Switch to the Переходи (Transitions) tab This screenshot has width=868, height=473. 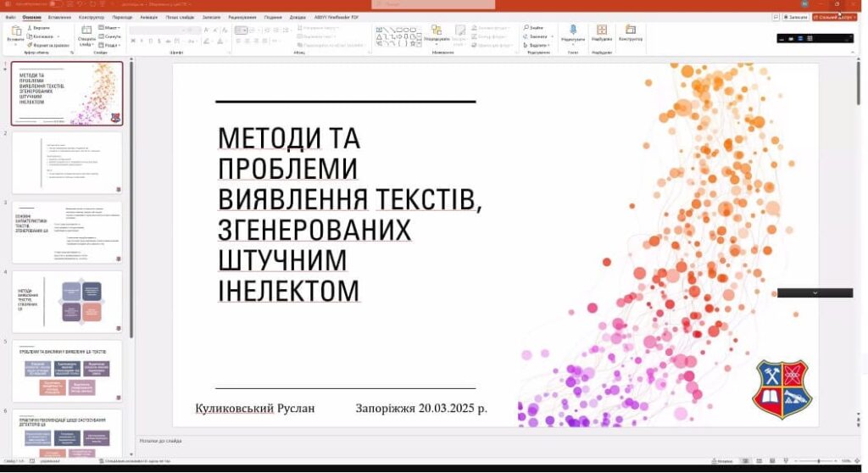point(122,17)
